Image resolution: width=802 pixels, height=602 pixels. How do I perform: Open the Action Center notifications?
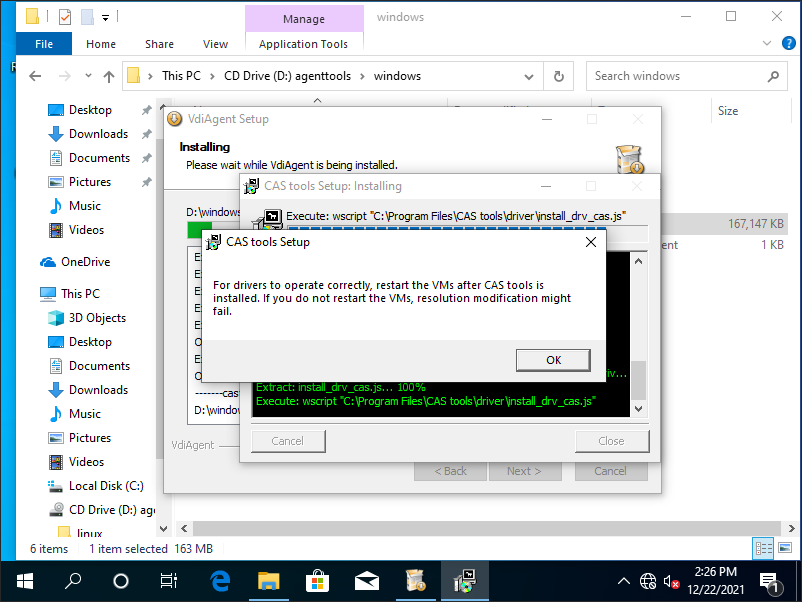[x=769, y=582]
